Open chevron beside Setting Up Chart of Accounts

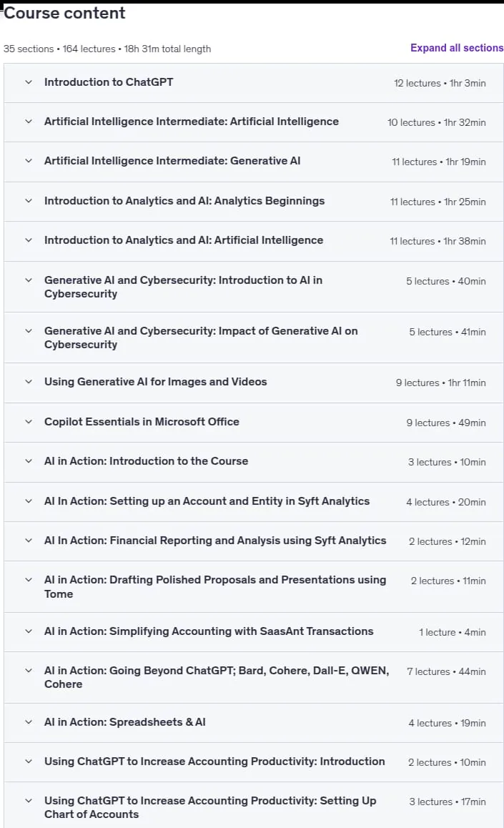point(29,801)
